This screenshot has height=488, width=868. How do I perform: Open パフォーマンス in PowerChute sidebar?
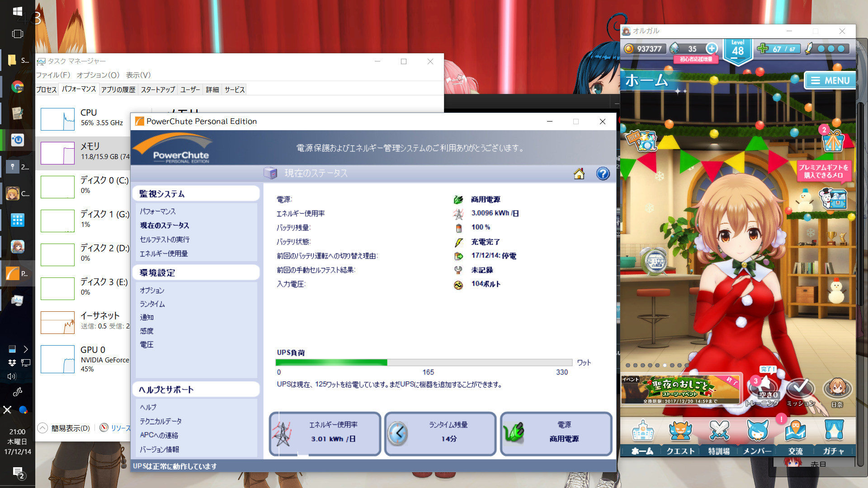click(158, 211)
